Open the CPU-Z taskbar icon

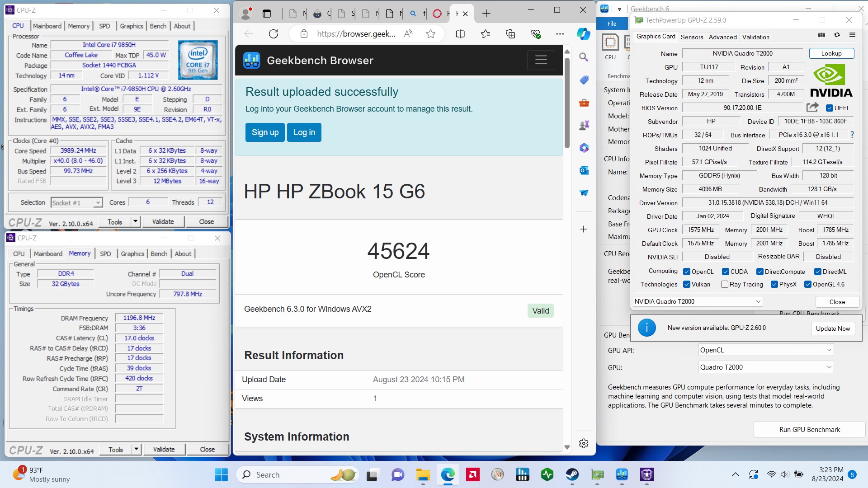tap(646, 474)
